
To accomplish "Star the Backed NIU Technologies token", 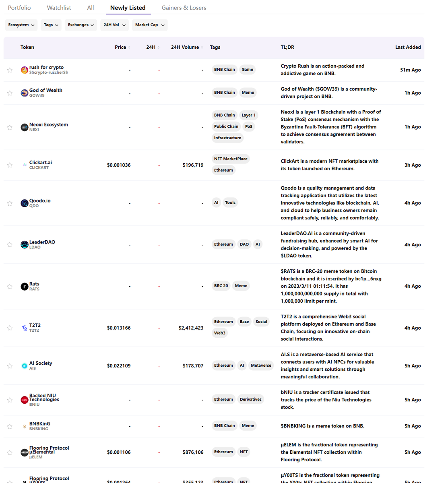I will (10, 400).
